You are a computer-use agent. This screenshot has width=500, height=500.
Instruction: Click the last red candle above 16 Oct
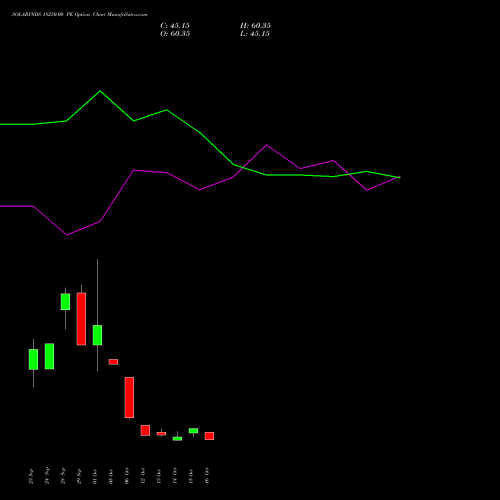(x=209, y=436)
